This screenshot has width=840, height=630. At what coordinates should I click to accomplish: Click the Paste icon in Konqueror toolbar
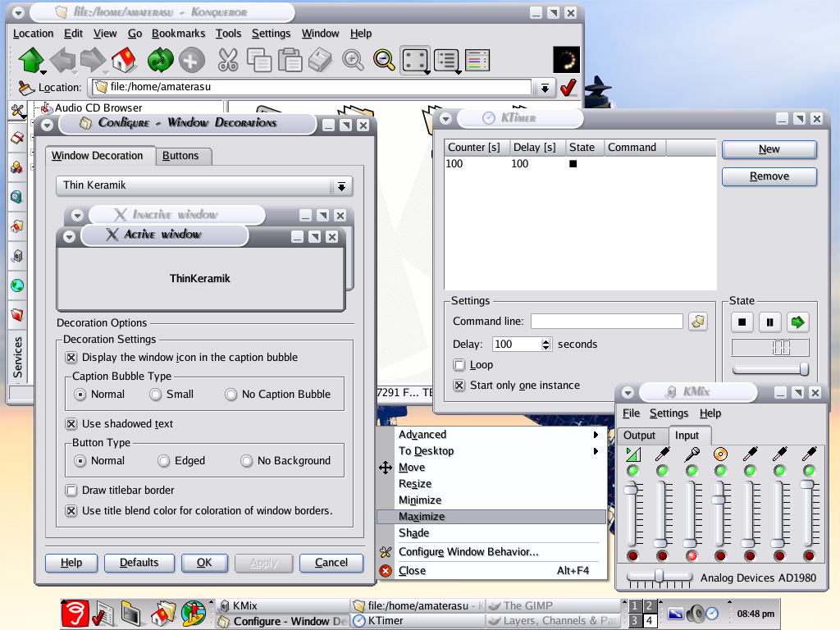pos(290,59)
